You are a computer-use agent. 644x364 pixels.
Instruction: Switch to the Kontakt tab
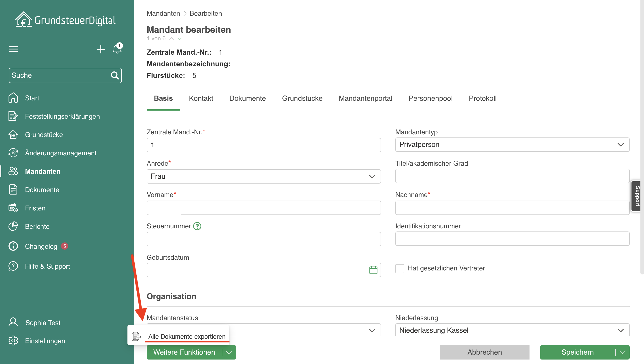(201, 98)
